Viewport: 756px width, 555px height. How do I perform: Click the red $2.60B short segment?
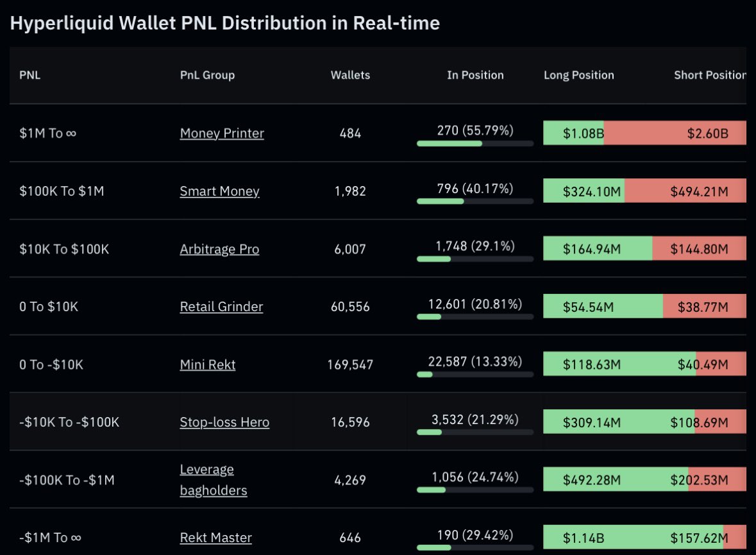675,133
